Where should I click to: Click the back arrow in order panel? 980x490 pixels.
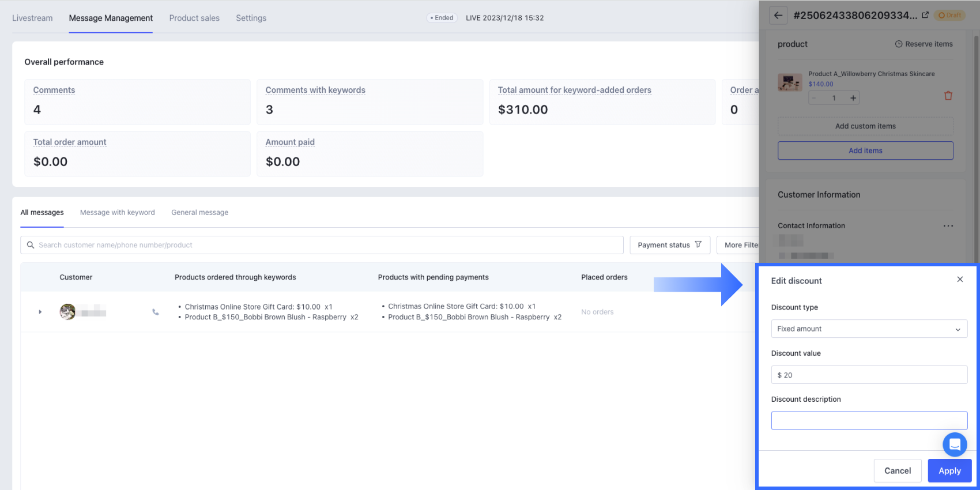(x=778, y=16)
